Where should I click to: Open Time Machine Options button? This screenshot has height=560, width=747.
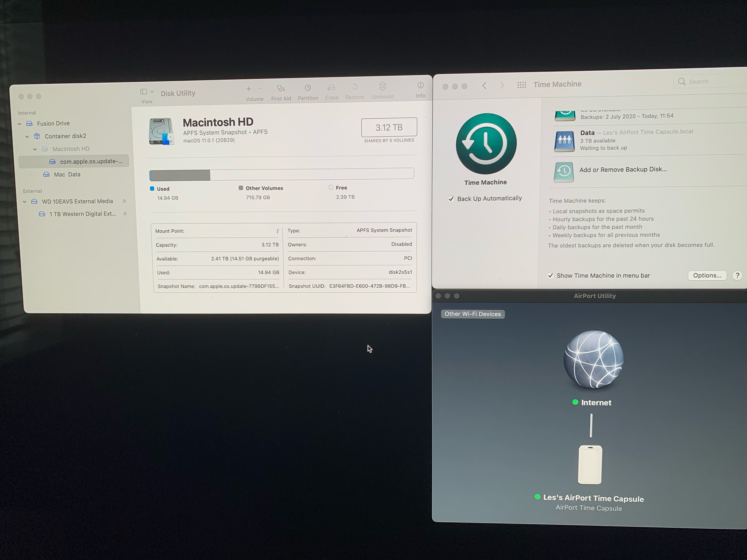[x=707, y=275]
